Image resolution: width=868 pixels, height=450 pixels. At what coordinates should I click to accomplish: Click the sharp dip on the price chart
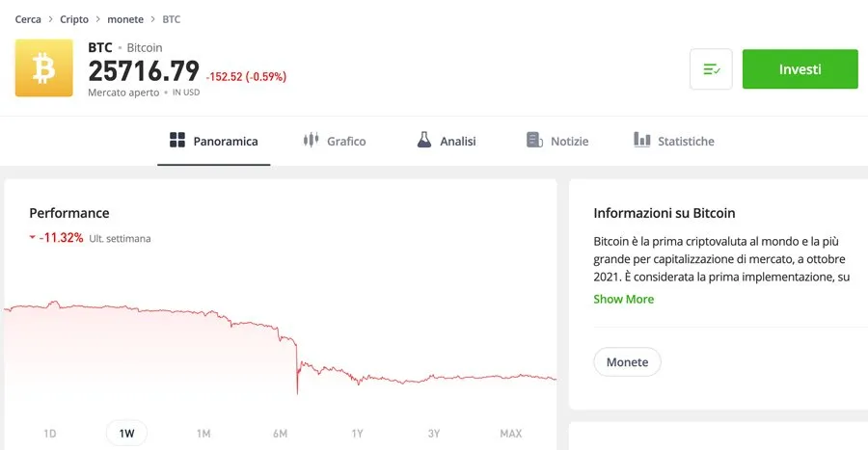pyautogui.click(x=297, y=376)
